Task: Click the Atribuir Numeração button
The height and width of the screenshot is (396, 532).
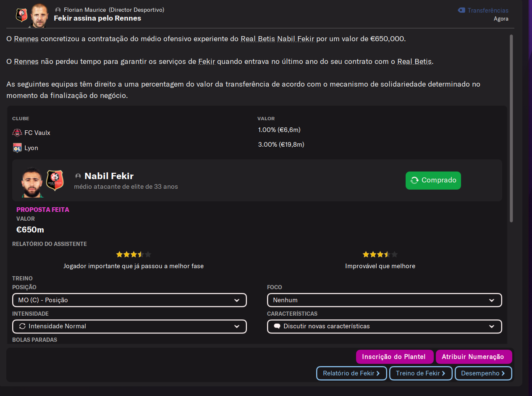Action: pyautogui.click(x=474, y=357)
